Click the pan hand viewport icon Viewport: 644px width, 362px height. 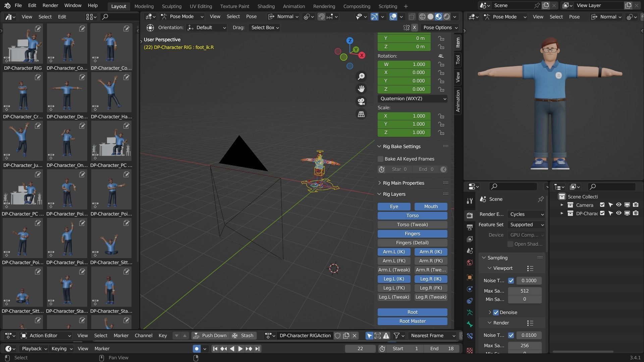[x=361, y=89]
